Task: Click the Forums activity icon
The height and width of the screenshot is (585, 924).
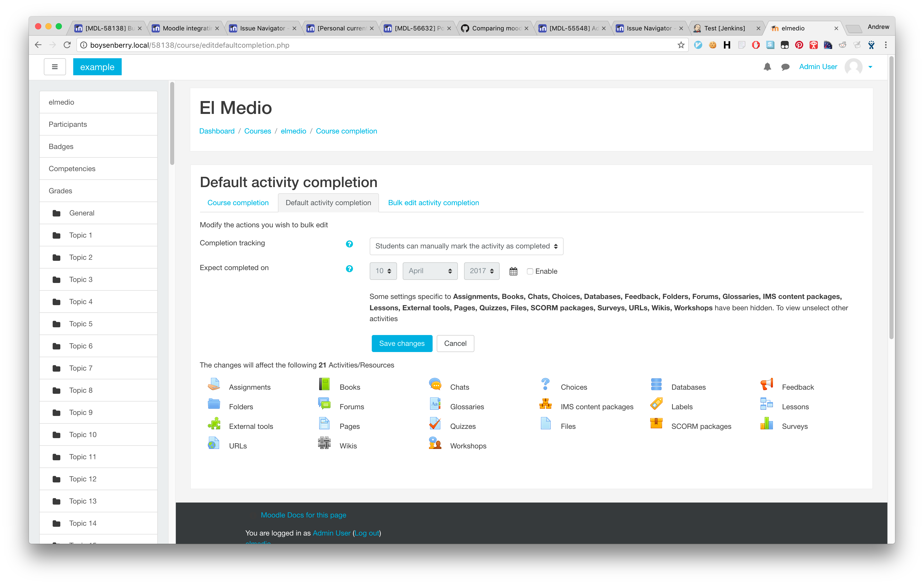Action: [x=324, y=404]
